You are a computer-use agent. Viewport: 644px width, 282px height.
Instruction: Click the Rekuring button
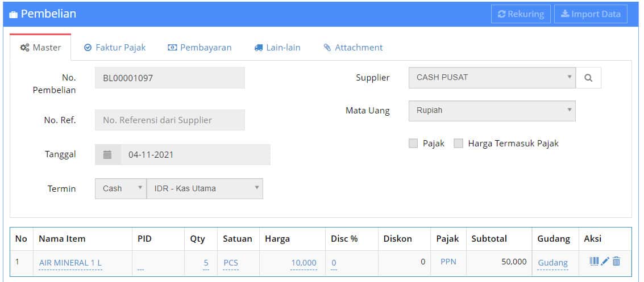(x=521, y=14)
